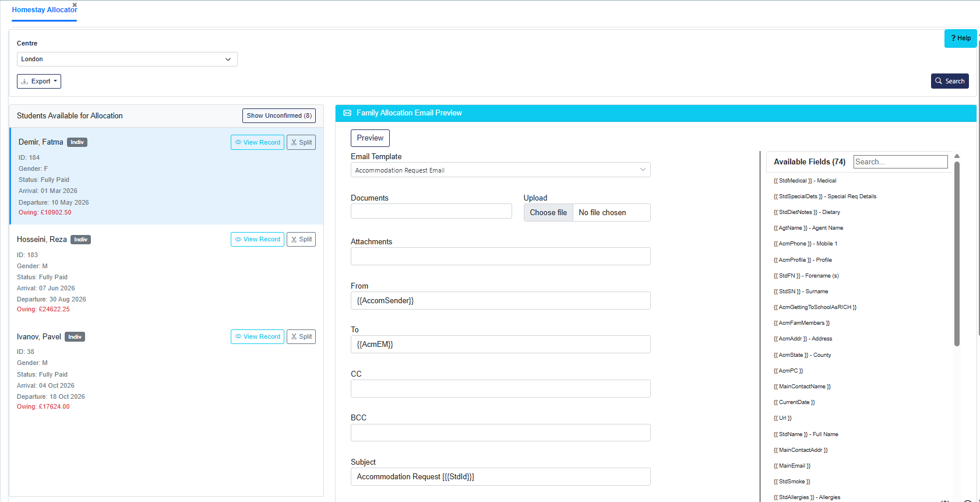Insert StdName - Full Name field
This screenshot has height=502, width=980.
click(x=806, y=434)
